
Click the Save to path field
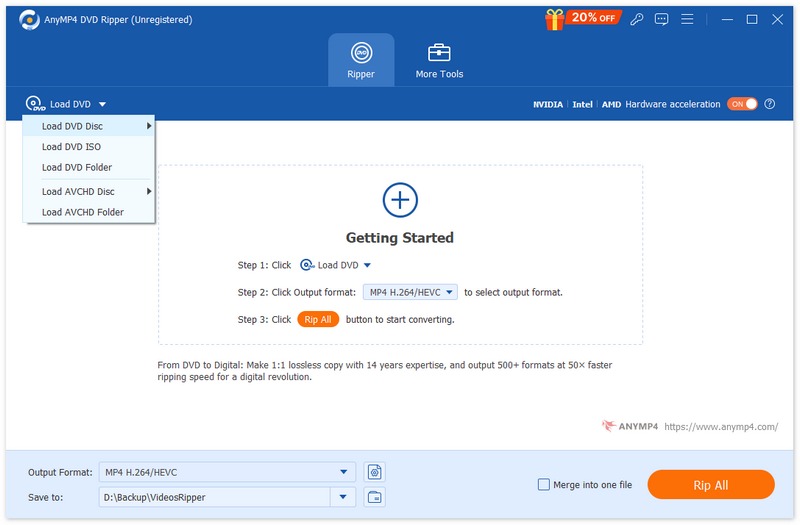pos(213,497)
